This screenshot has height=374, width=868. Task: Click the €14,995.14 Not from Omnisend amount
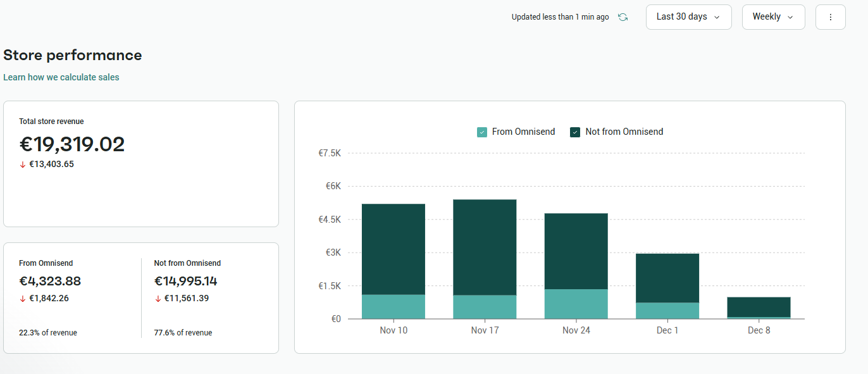tap(185, 281)
